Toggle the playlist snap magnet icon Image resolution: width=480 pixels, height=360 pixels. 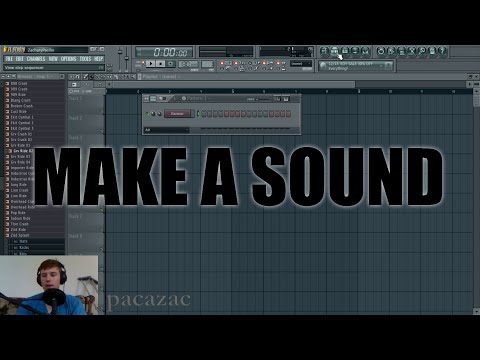pos(77,77)
